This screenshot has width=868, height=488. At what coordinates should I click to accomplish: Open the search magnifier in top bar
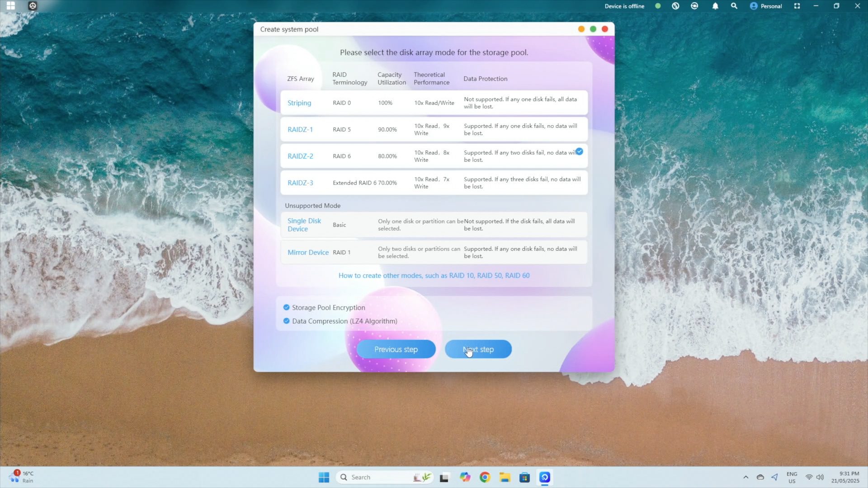(x=734, y=6)
